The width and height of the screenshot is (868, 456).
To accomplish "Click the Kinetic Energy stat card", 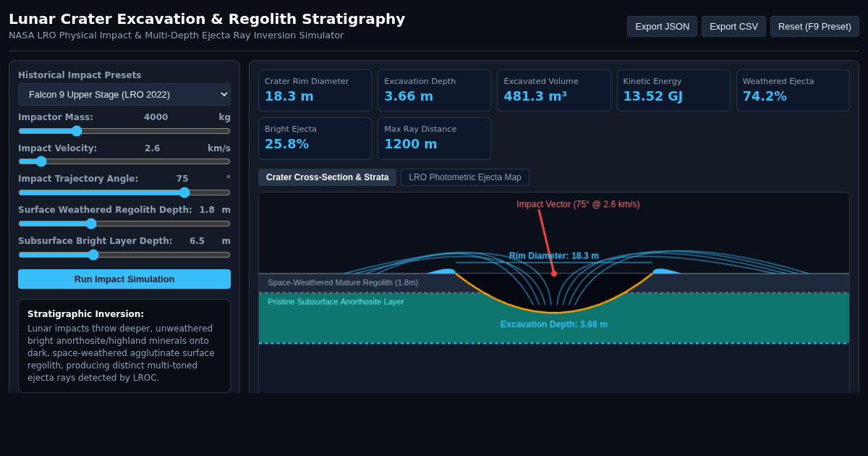I will point(673,90).
